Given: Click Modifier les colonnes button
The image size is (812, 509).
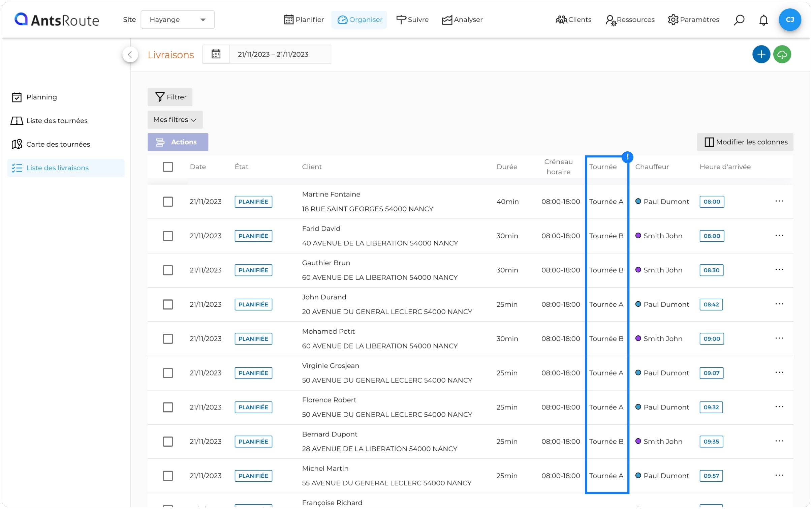Looking at the screenshot, I should 745,142.
